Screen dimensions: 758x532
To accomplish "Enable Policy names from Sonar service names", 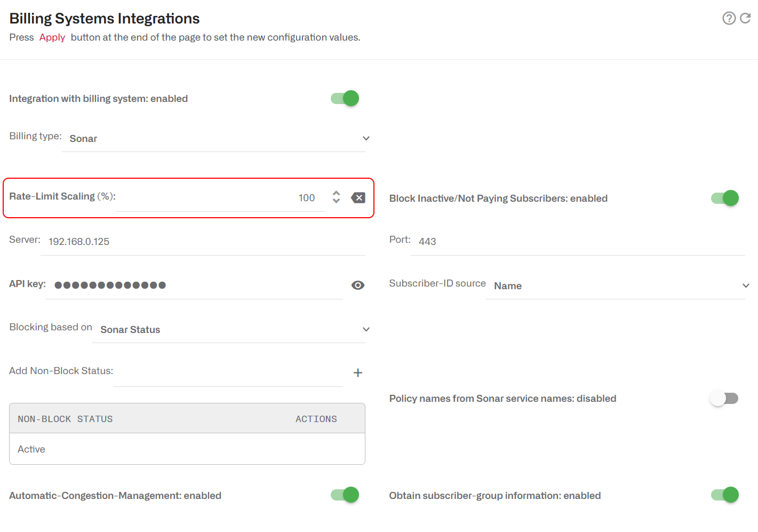I will pos(724,398).
